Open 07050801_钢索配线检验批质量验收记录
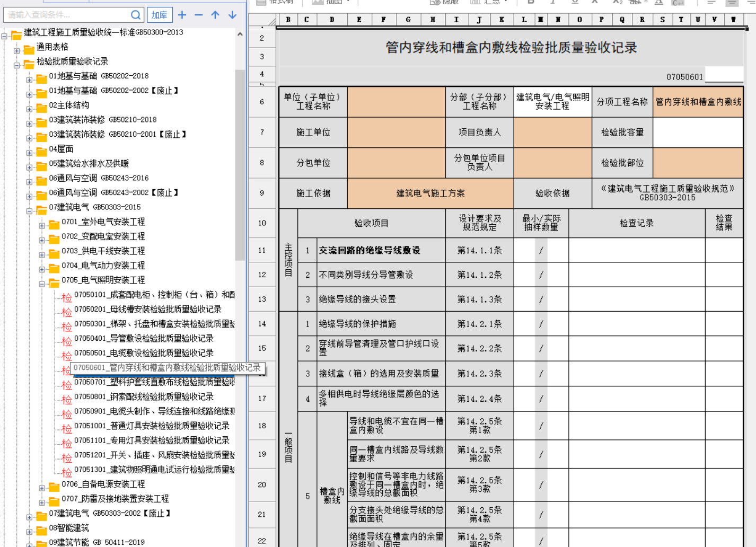756x547 pixels. tap(144, 396)
